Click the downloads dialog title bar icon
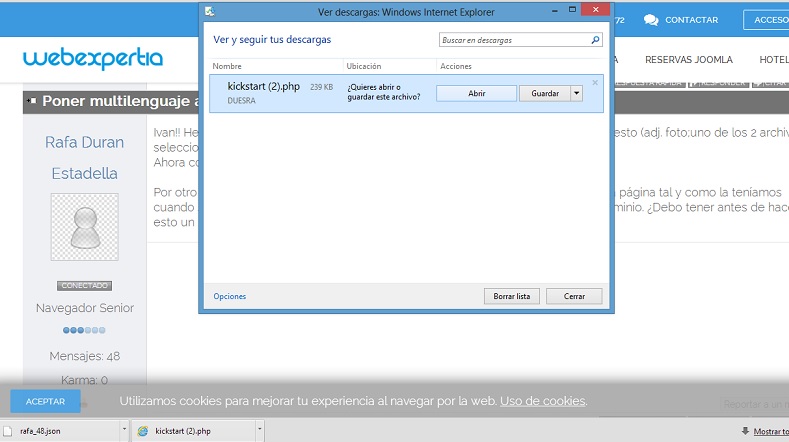 point(210,11)
